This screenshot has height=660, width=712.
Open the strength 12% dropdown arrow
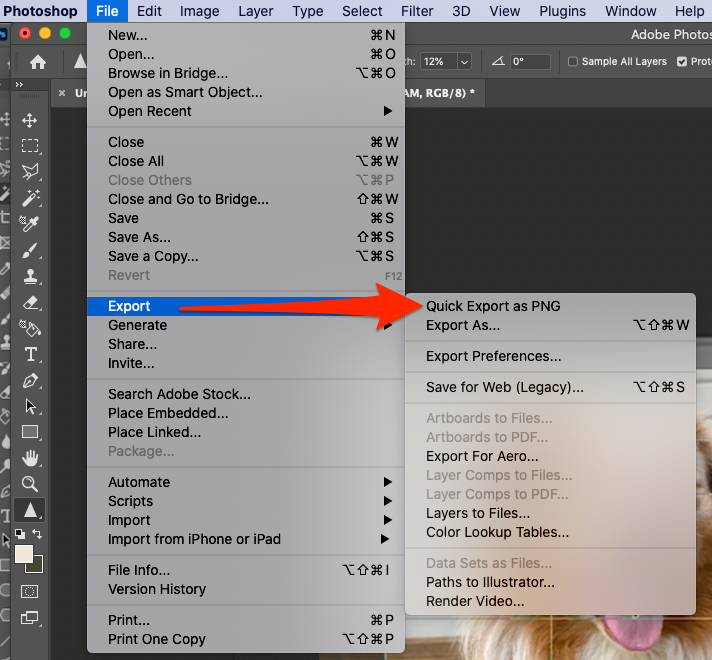464,62
